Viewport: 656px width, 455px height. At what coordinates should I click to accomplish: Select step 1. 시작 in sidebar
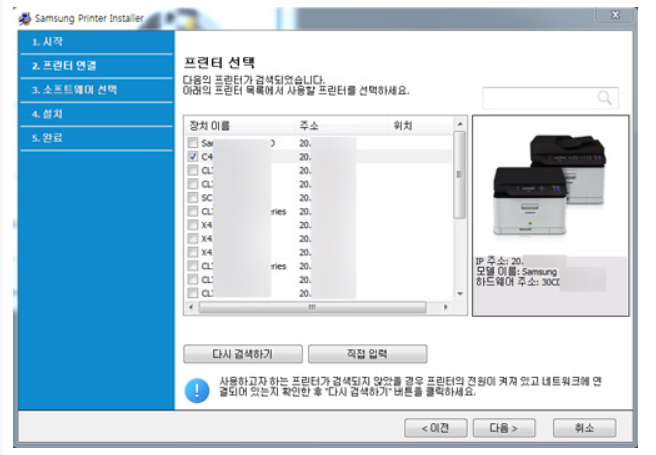(96, 42)
